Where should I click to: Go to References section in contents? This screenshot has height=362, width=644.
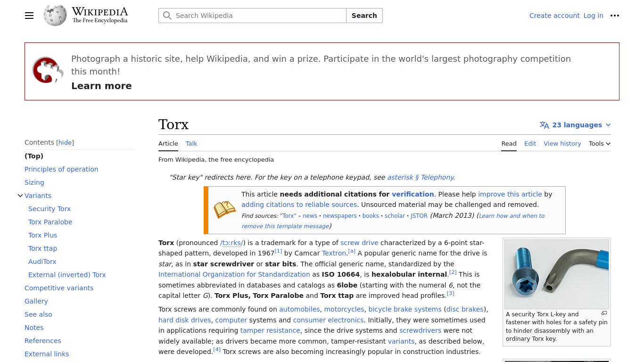coord(43,341)
